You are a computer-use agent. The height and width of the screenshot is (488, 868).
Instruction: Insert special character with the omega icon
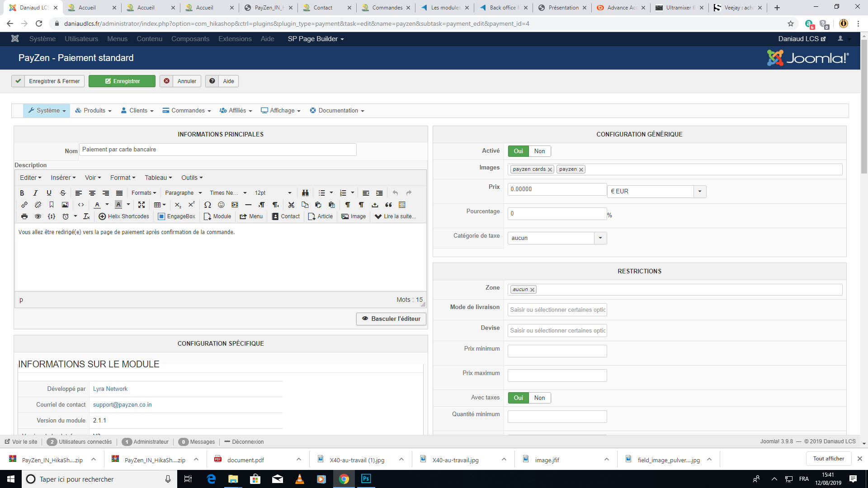coord(208,205)
